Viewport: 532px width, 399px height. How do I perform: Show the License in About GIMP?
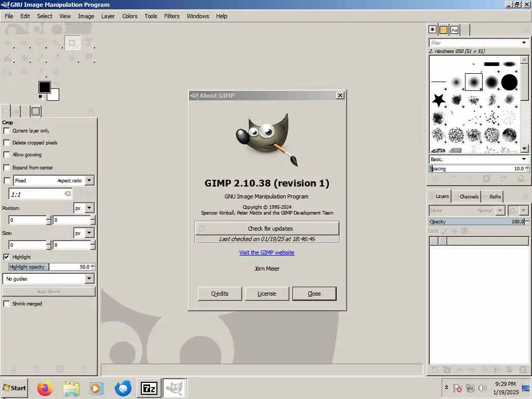[x=267, y=294]
